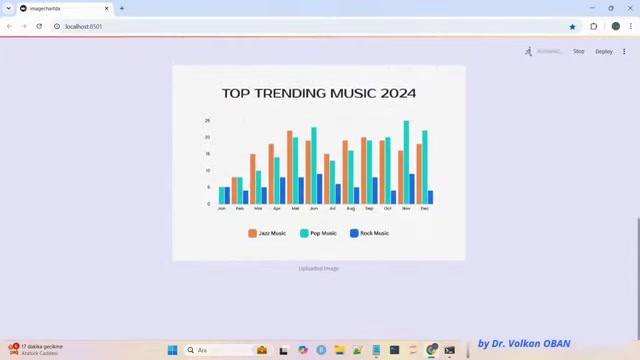Open the Streamlit app options menu
640x360 pixels.
pos(624,51)
